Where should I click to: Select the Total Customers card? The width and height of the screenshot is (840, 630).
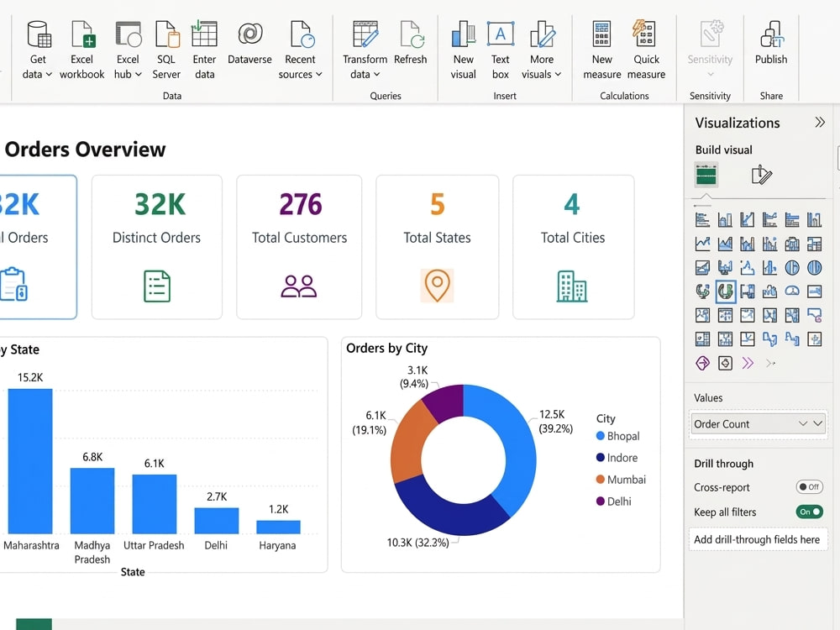tap(299, 247)
